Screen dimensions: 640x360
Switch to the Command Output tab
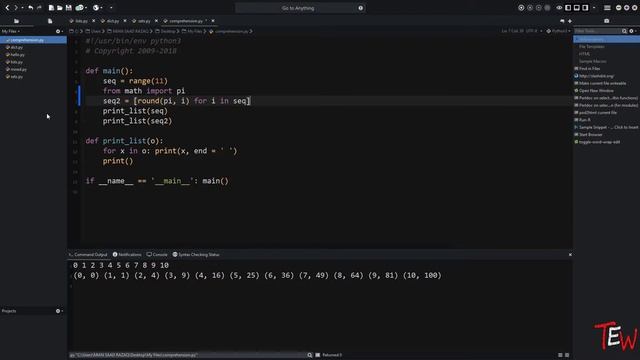coord(88,254)
